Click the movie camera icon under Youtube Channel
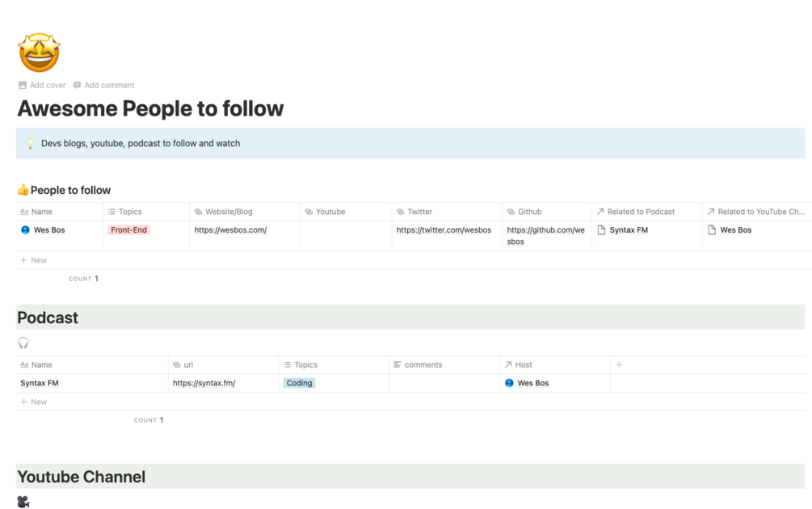 (23, 502)
